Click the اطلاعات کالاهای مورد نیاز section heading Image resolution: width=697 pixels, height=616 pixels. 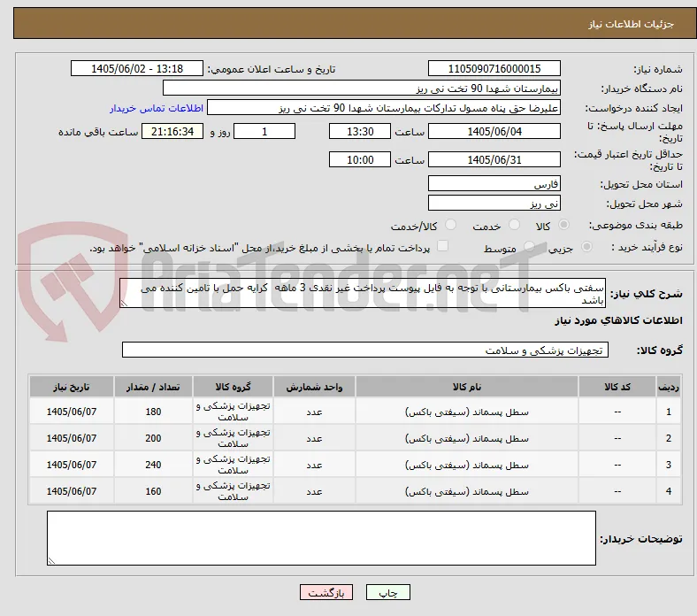(x=618, y=320)
